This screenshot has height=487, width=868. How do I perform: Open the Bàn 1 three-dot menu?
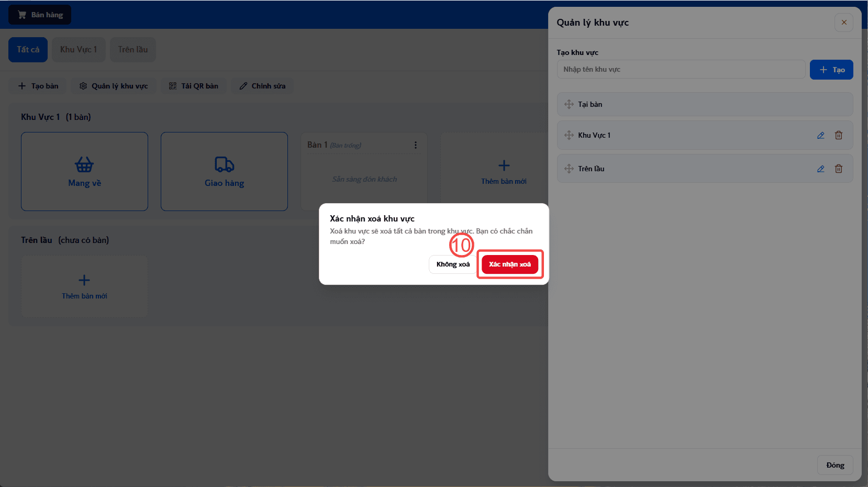(x=416, y=145)
